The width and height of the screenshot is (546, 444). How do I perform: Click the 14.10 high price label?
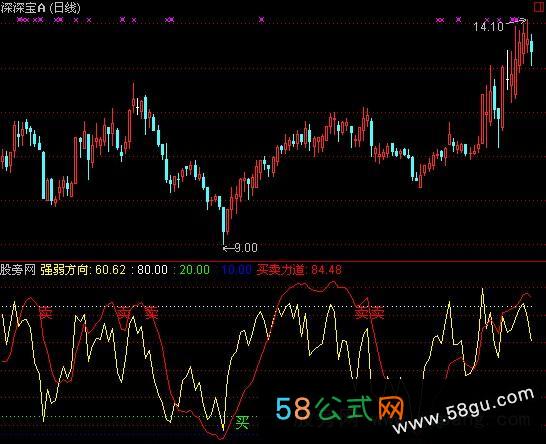[x=488, y=26]
